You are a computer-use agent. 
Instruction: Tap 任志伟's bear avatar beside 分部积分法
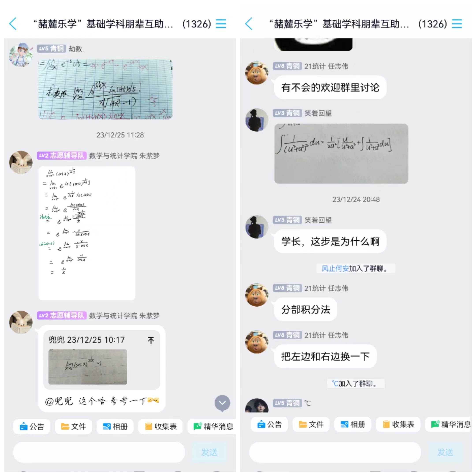257,295
